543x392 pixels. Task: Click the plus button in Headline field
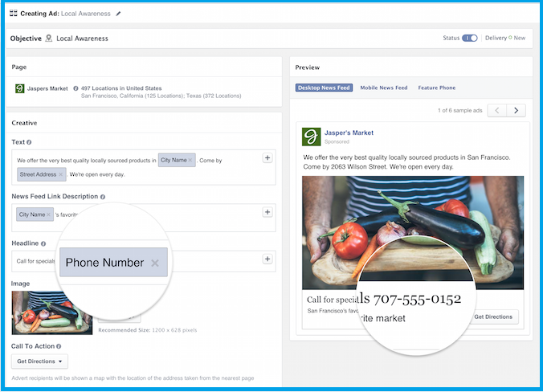[267, 259]
